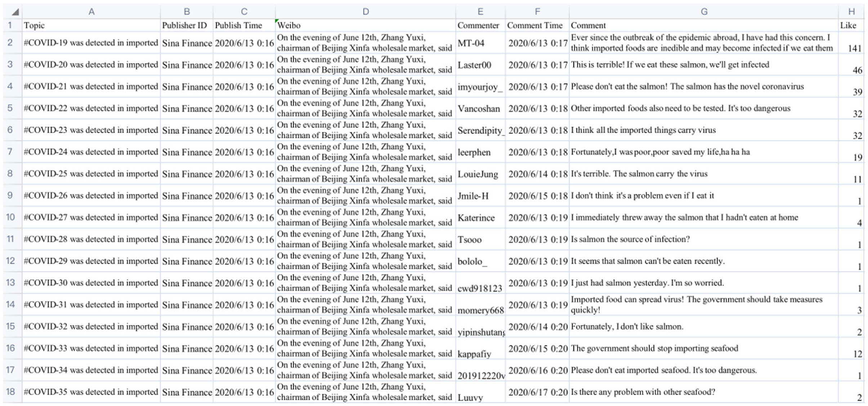
Task: Select comment time 2020/6/17 0:20
Action: (537, 392)
